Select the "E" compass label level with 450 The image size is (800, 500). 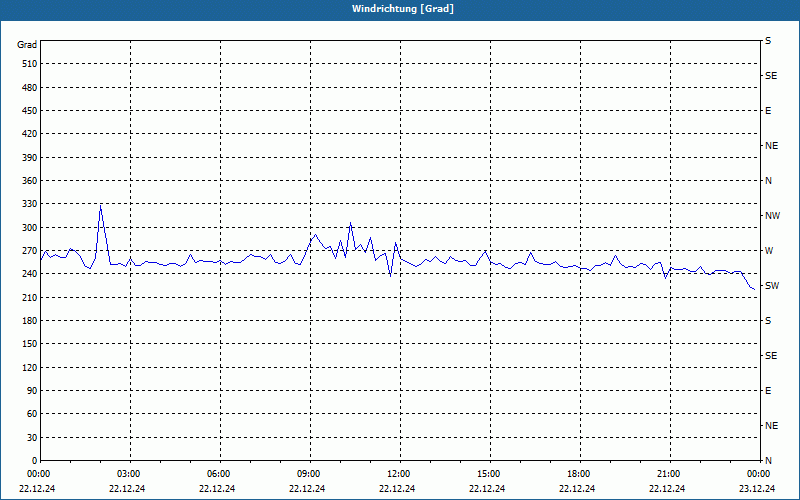click(x=768, y=111)
